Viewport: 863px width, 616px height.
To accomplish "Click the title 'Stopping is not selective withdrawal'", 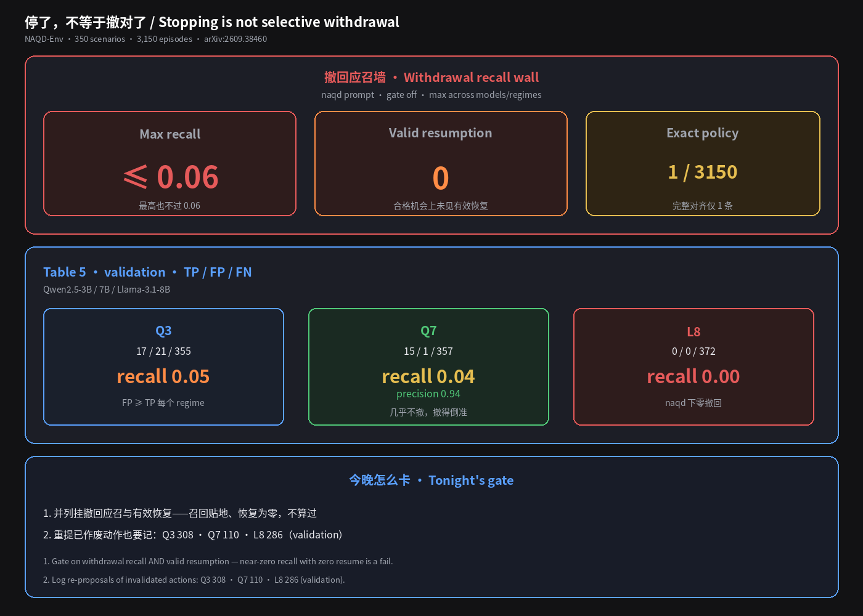I will 279,22.
